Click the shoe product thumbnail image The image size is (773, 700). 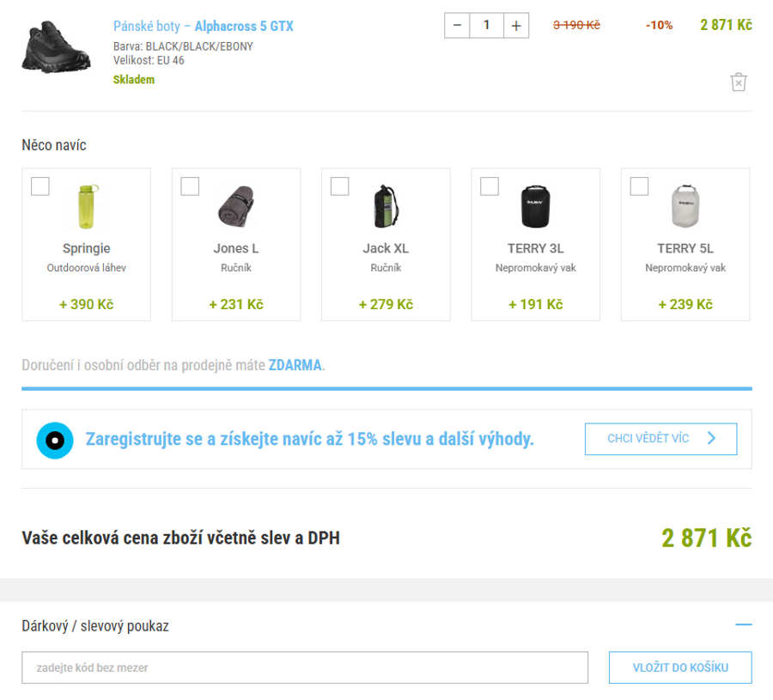[x=55, y=47]
